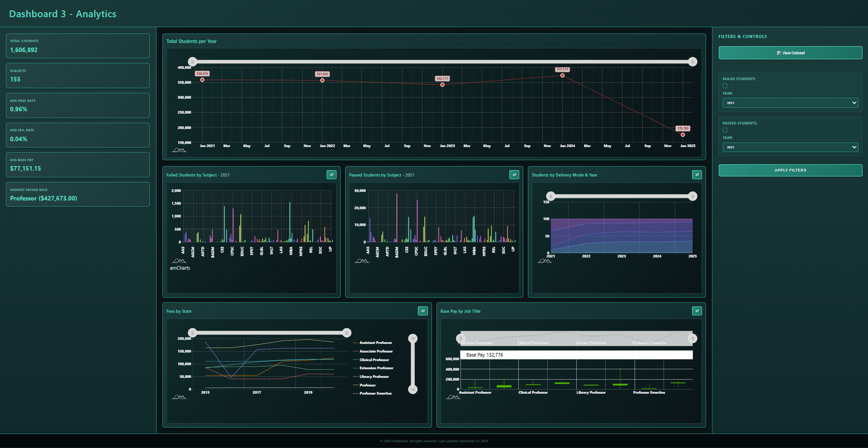Image resolution: width=868 pixels, height=448 pixels.
Task: Click top handle of Fees by State vertical scrollbar
Action: click(413, 338)
